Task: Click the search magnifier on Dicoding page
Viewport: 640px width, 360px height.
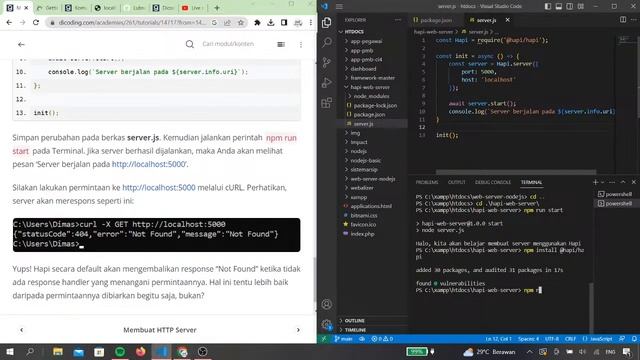Action: (x=190, y=44)
